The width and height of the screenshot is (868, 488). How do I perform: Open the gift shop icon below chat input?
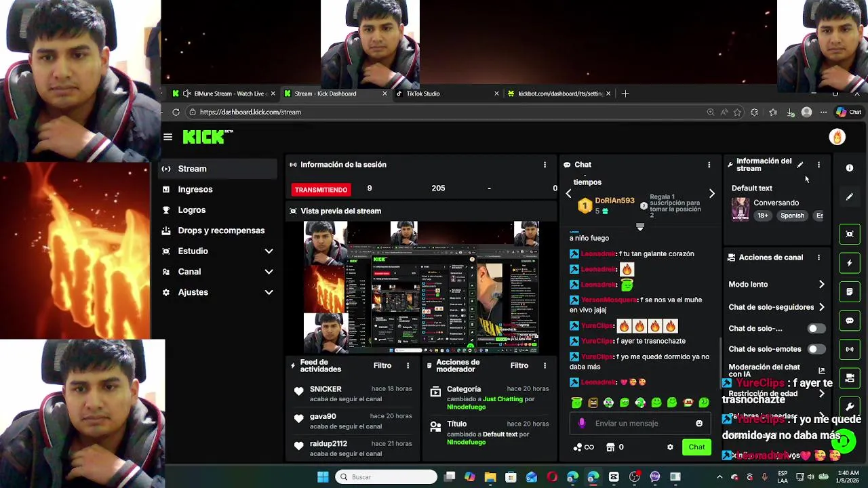click(x=610, y=447)
